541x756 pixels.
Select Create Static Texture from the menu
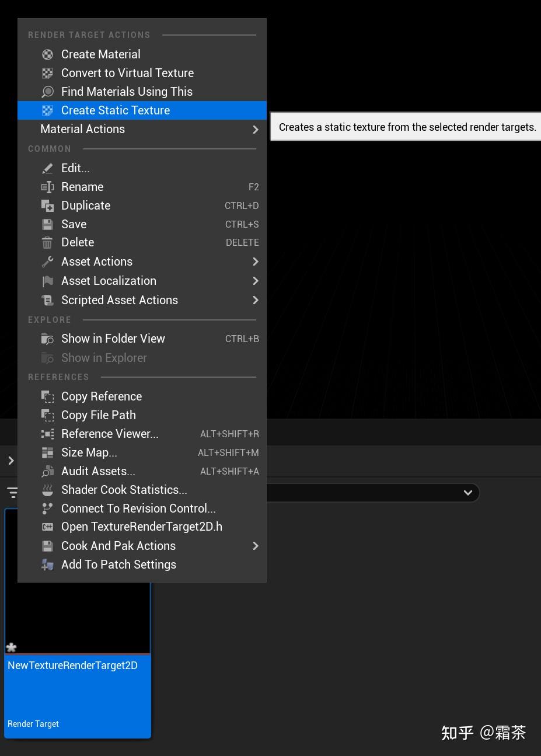[116, 110]
